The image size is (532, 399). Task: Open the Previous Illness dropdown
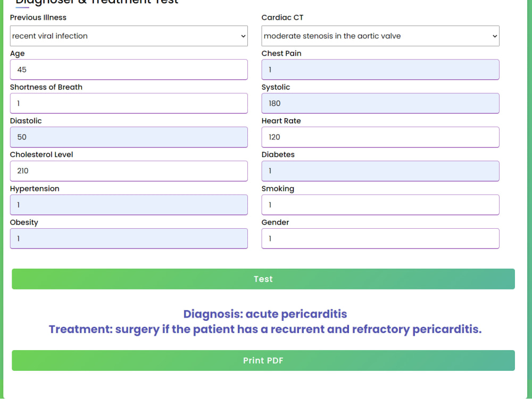point(129,36)
